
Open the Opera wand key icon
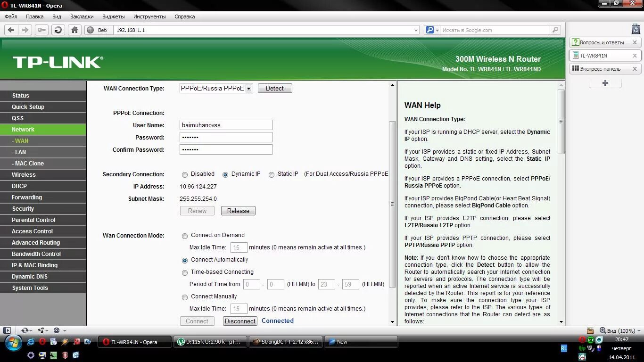[42, 30]
